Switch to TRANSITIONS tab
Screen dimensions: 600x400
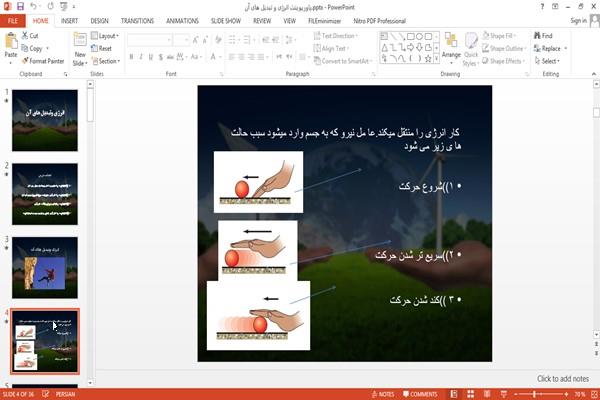point(137,21)
